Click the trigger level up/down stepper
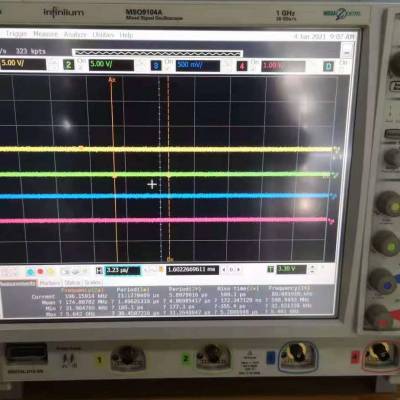The height and width of the screenshot is (400, 400). click(312, 269)
